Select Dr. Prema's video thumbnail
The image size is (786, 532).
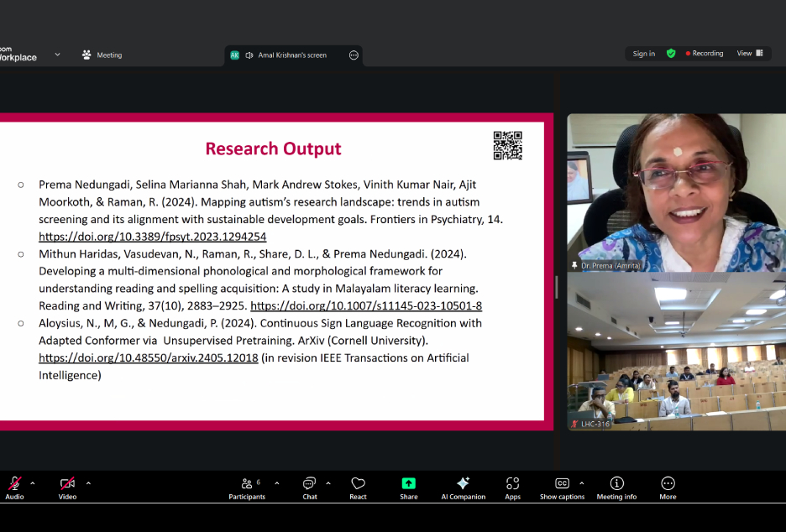tap(675, 192)
